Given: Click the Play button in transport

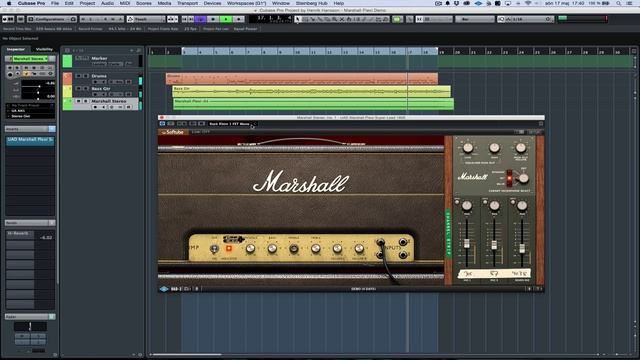Looking at the screenshot, I should 226,19.
